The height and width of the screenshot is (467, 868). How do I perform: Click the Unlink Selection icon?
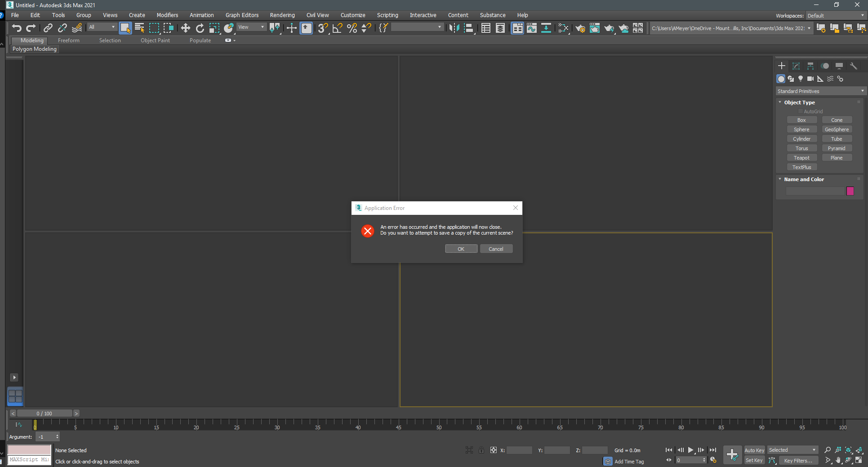click(x=62, y=28)
